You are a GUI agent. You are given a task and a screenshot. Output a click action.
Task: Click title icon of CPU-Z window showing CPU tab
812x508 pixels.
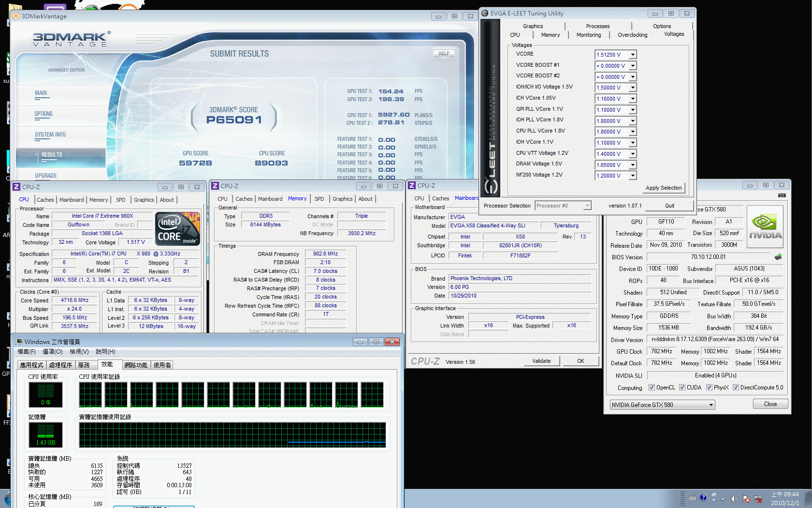click(x=16, y=187)
